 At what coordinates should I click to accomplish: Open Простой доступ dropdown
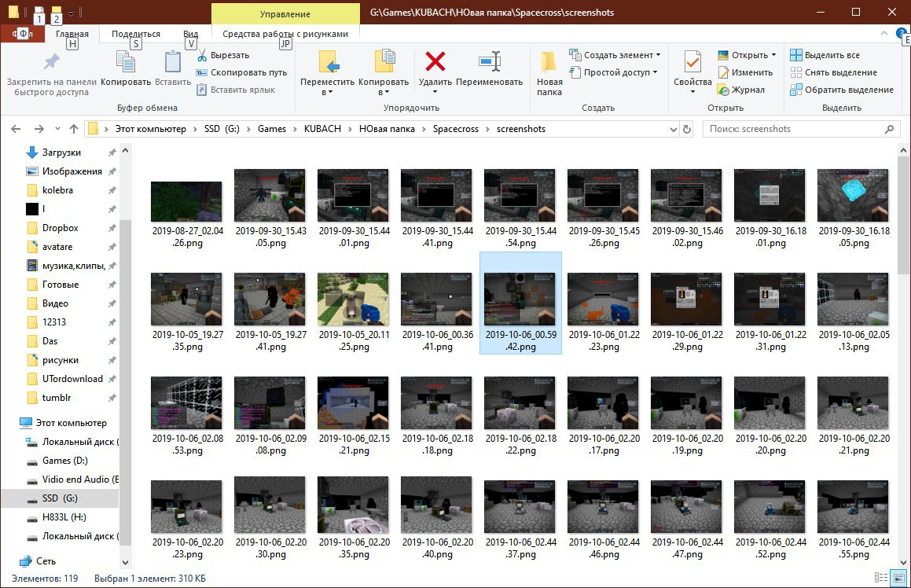(614, 72)
